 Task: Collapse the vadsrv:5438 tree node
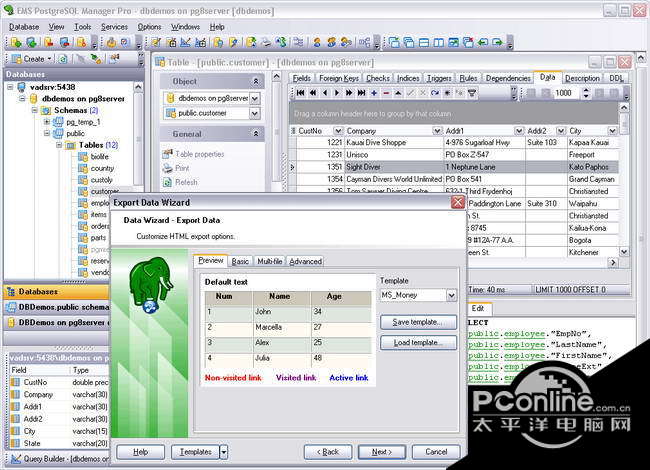click(x=10, y=87)
